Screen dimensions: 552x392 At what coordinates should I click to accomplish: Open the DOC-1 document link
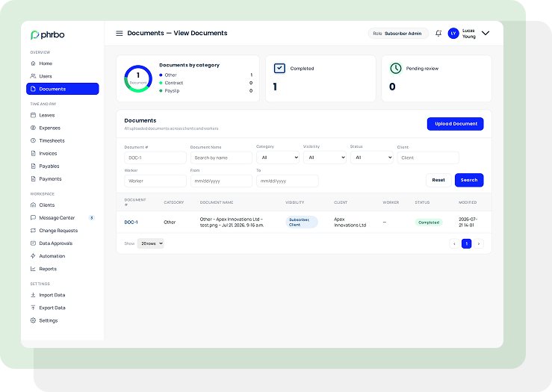coord(131,222)
